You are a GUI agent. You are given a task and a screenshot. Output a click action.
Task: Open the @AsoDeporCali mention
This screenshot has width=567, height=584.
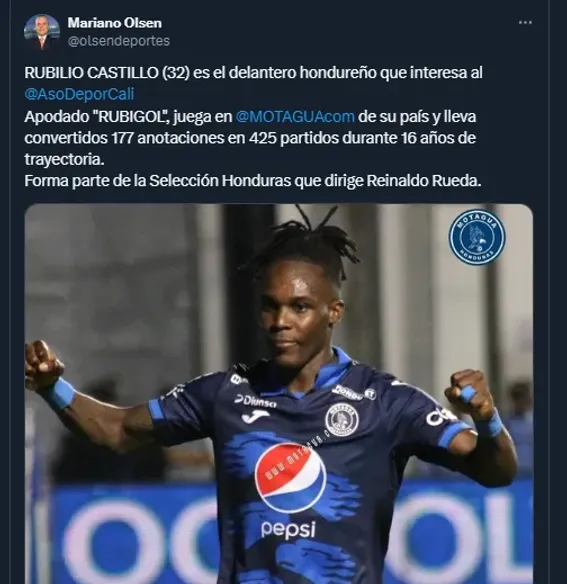tap(79, 94)
